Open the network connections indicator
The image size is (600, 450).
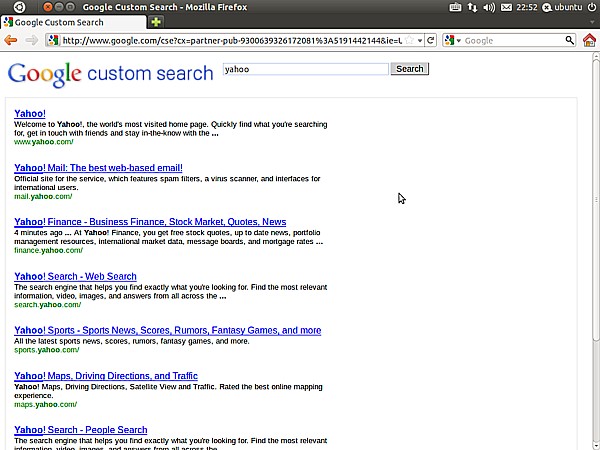click(472, 7)
